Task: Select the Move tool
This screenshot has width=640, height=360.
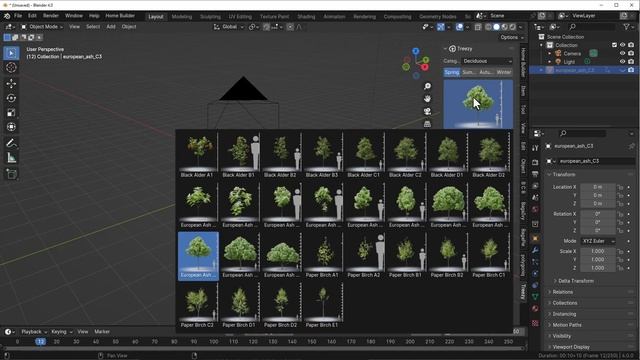Action: pos(11,83)
